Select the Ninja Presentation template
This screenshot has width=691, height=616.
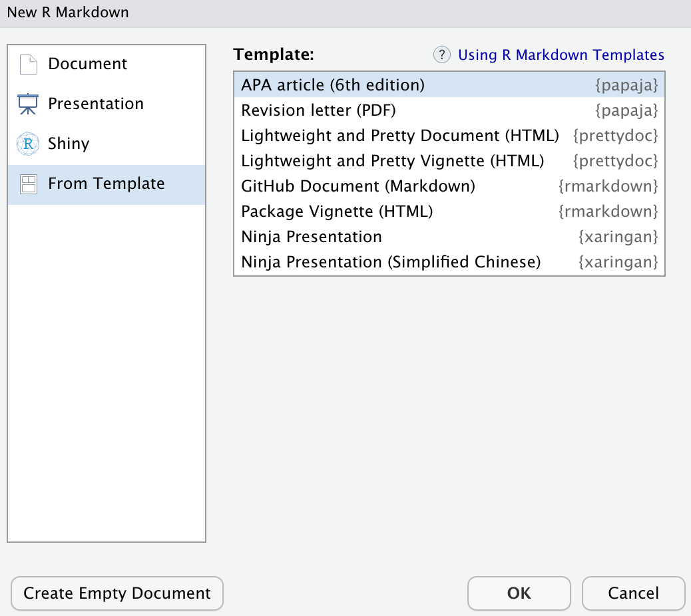[449, 236]
